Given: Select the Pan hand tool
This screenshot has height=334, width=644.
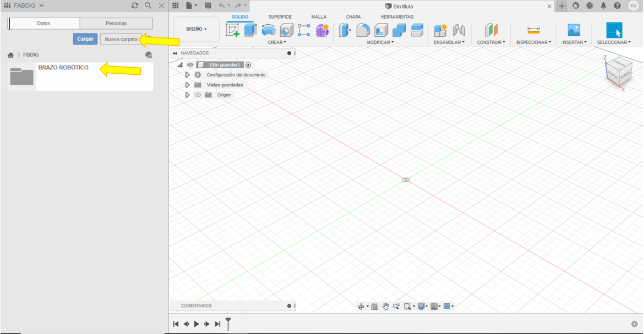Looking at the screenshot, I should pyautogui.click(x=385, y=306).
